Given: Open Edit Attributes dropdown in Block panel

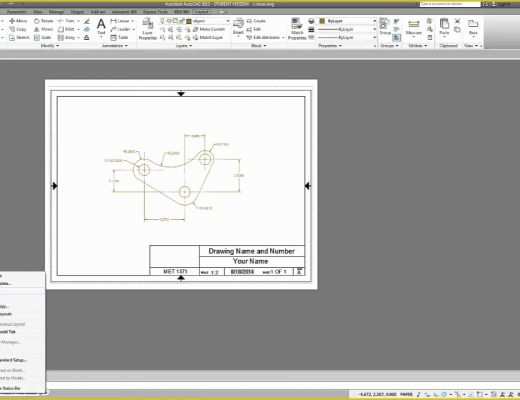Looking at the screenshot, I should (283, 38).
